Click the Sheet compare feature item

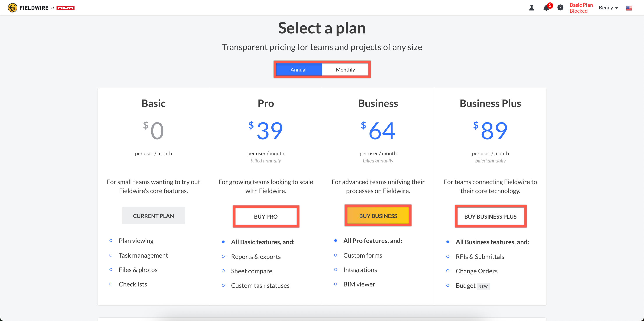tap(251, 271)
